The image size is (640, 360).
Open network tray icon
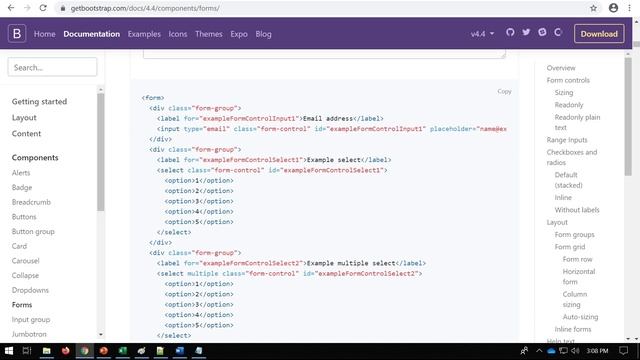(564, 351)
